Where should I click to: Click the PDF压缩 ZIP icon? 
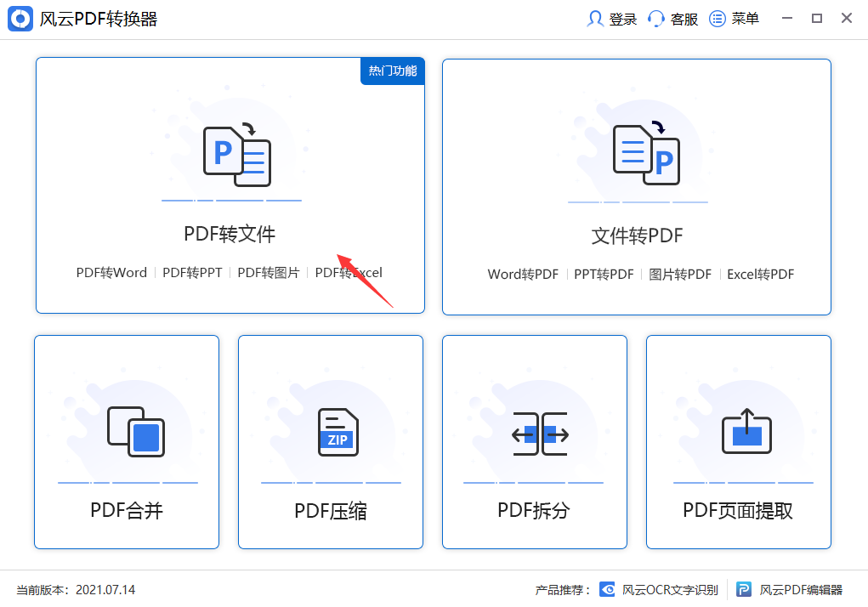point(338,432)
